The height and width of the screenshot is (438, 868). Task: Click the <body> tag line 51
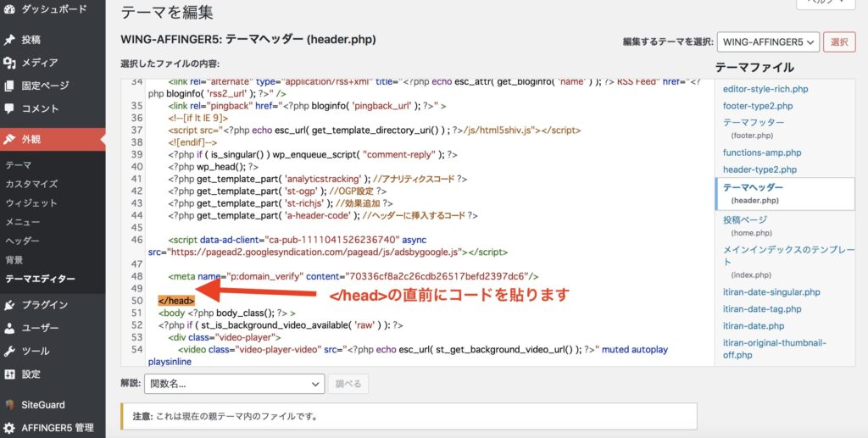(x=226, y=313)
